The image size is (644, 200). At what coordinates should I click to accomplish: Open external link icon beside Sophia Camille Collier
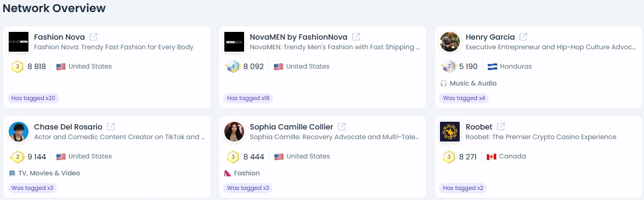tap(342, 127)
